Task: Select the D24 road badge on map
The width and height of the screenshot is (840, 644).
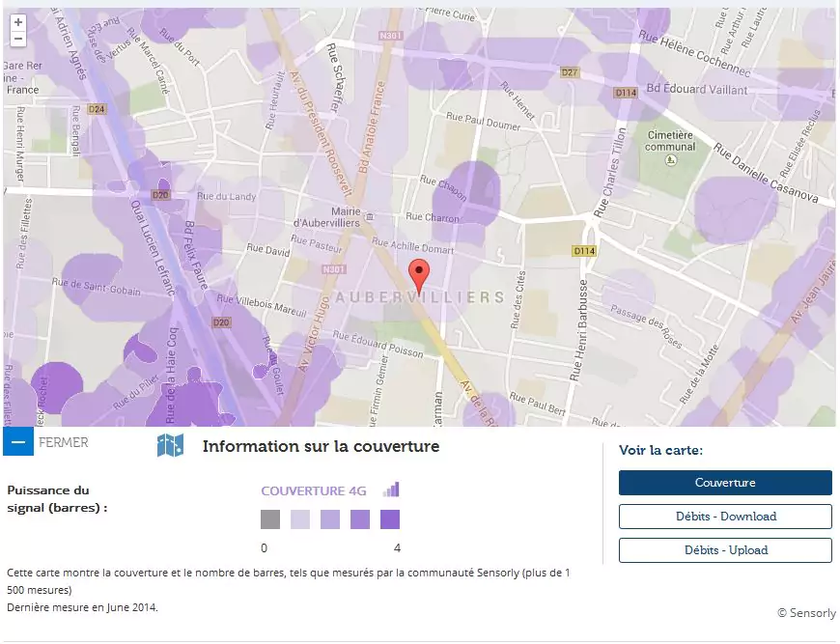Action: 97,109
